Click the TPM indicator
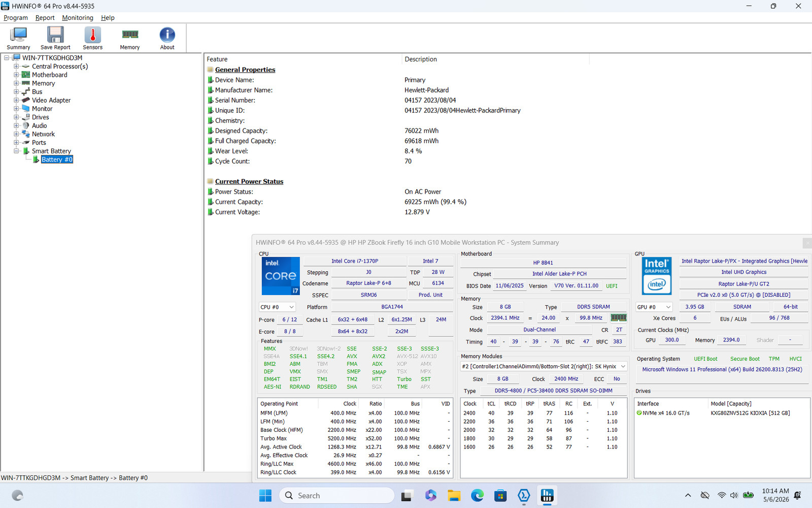The height and width of the screenshot is (508, 812). click(x=774, y=359)
